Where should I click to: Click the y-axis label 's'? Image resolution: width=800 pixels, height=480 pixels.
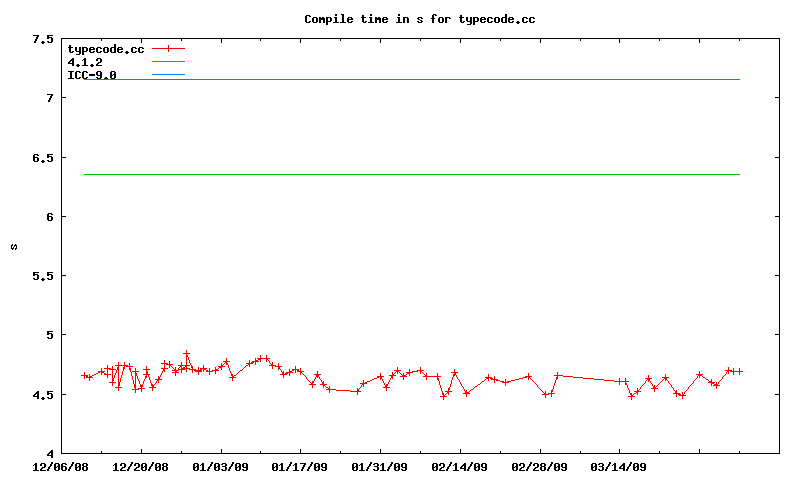(x=13, y=246)
